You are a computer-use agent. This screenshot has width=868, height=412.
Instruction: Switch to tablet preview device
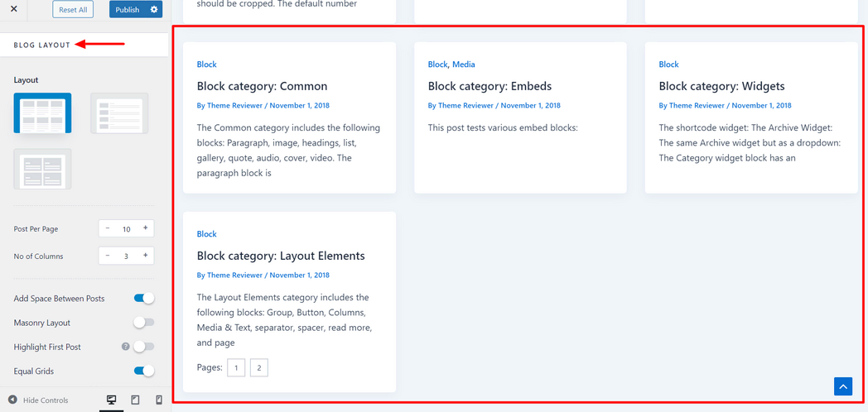click(x=135, y=400)
